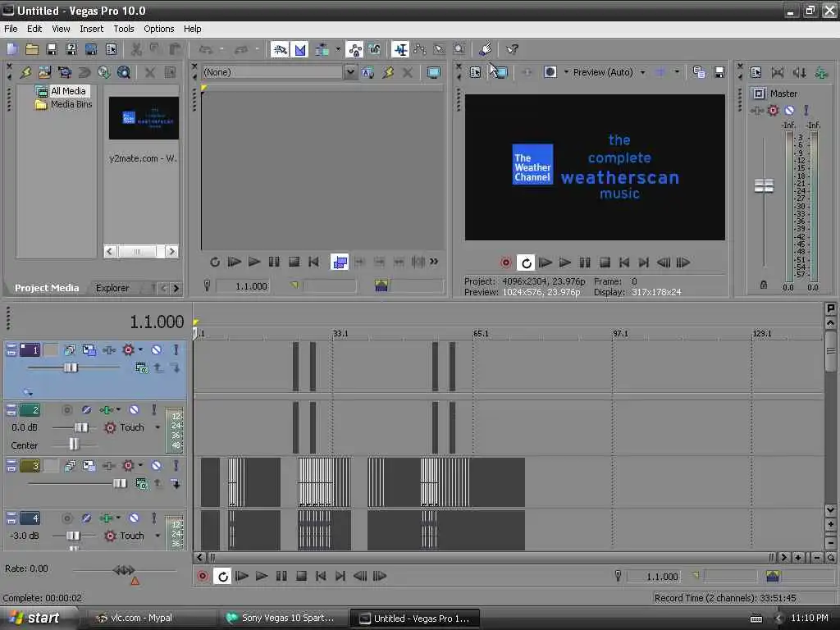Adjust track 1 composite level slider
840x630 pixels.
71,367
